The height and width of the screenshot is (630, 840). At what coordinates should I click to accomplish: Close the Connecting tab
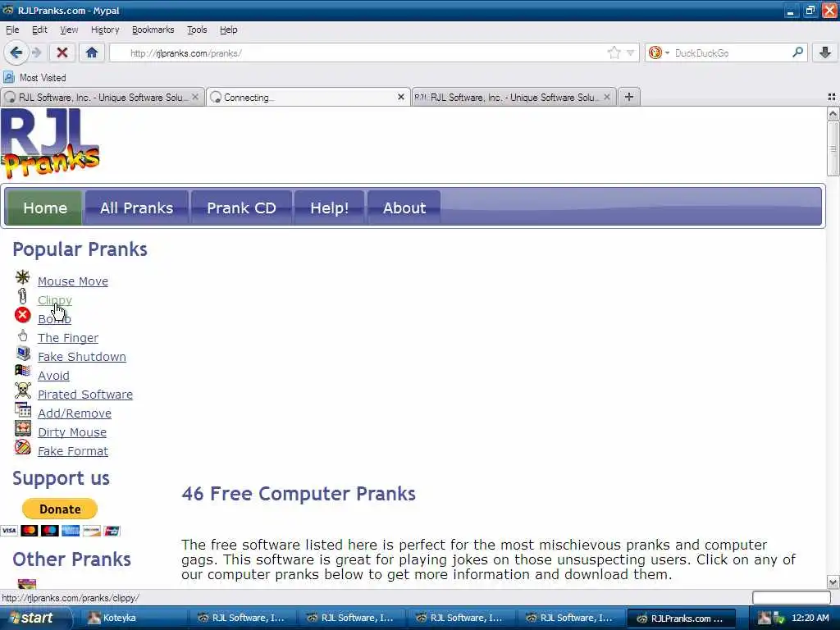(400, 97)
